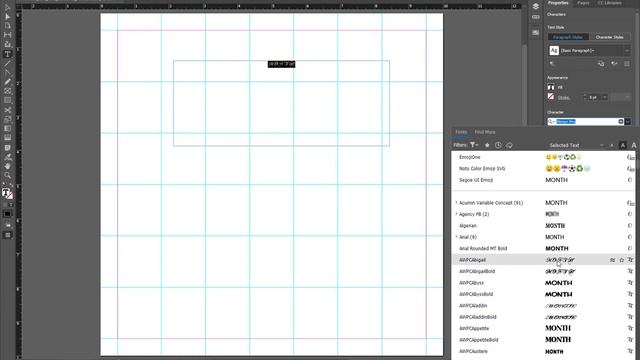This screenshot has height=360, width=640.
Task: Set large sample text size A
Action: [x=634, y=145]
